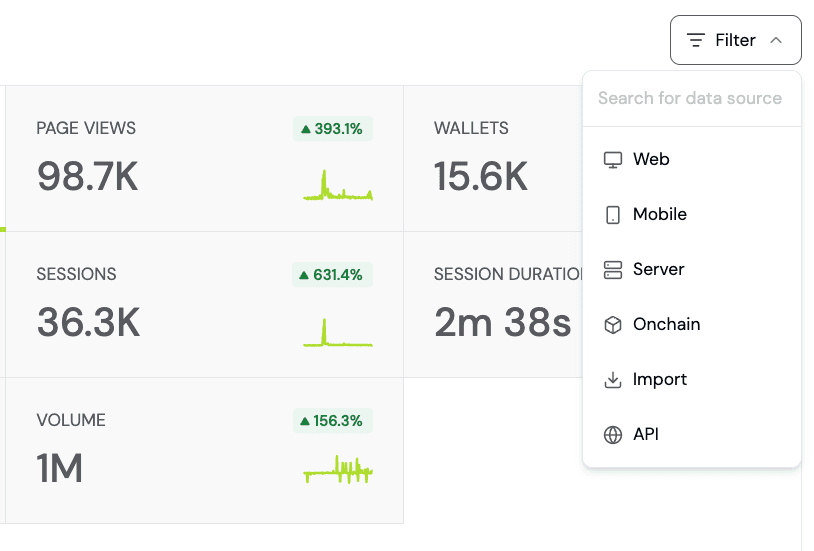
Task: Click the Web monitor icon
Action: click(x=613, y=159)
